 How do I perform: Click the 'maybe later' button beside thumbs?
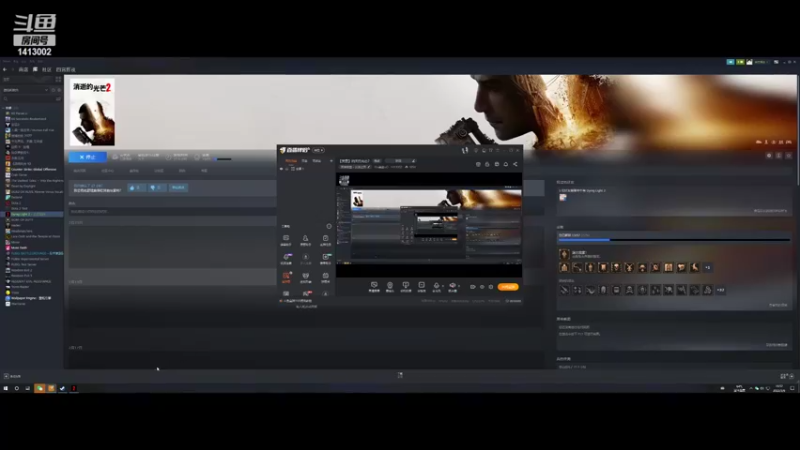pyautogui.click(x=178, y=188)
